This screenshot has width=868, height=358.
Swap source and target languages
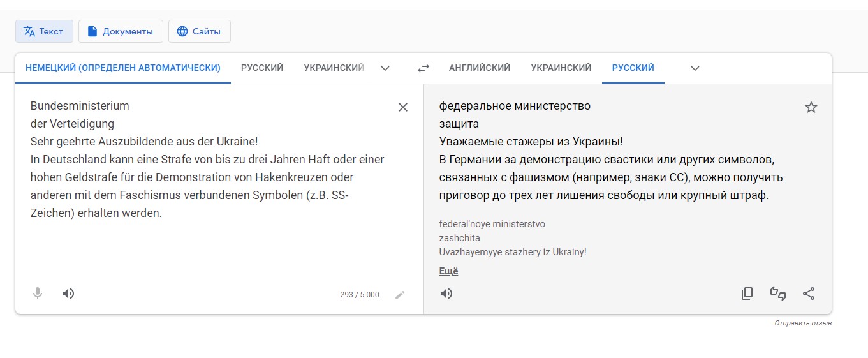[423, 68]
